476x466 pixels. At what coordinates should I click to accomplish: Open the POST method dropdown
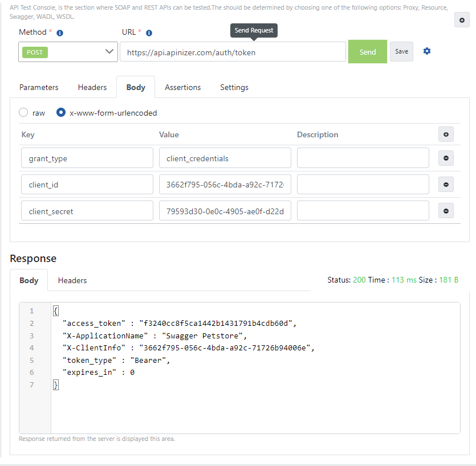point(68,52)
